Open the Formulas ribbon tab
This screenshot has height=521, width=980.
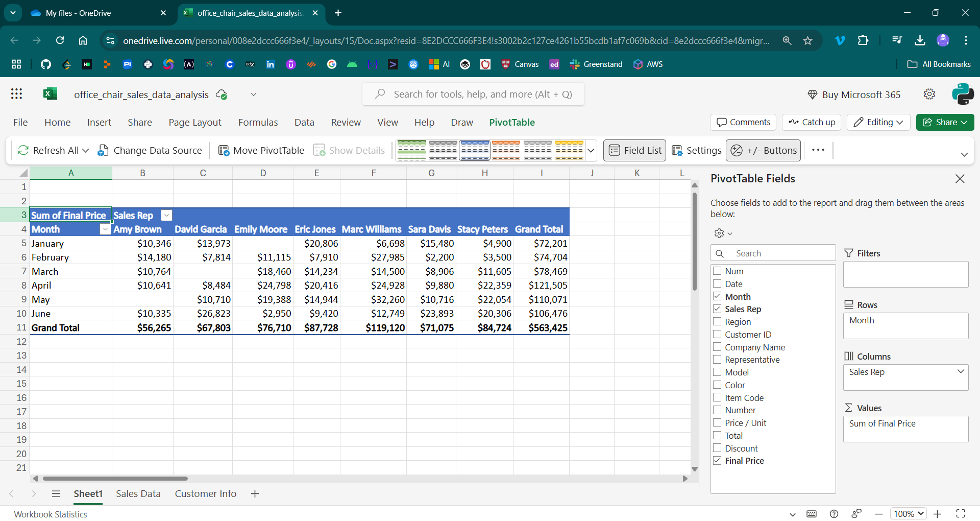pyautogui.click(x=258, y=122)
